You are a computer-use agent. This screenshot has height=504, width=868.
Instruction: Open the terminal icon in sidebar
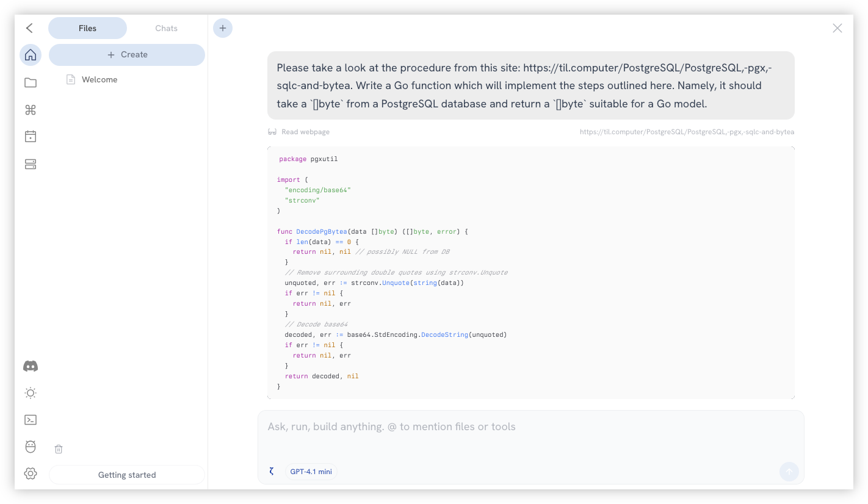pos(31,420)
